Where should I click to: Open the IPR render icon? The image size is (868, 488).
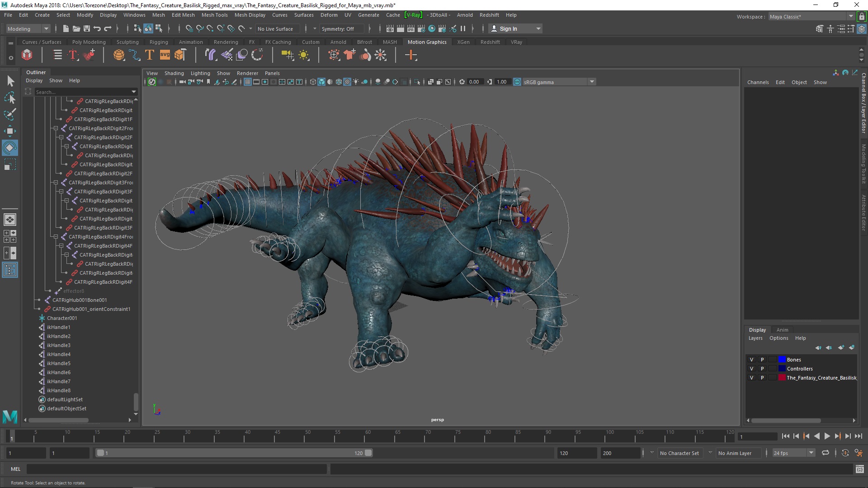411,28
